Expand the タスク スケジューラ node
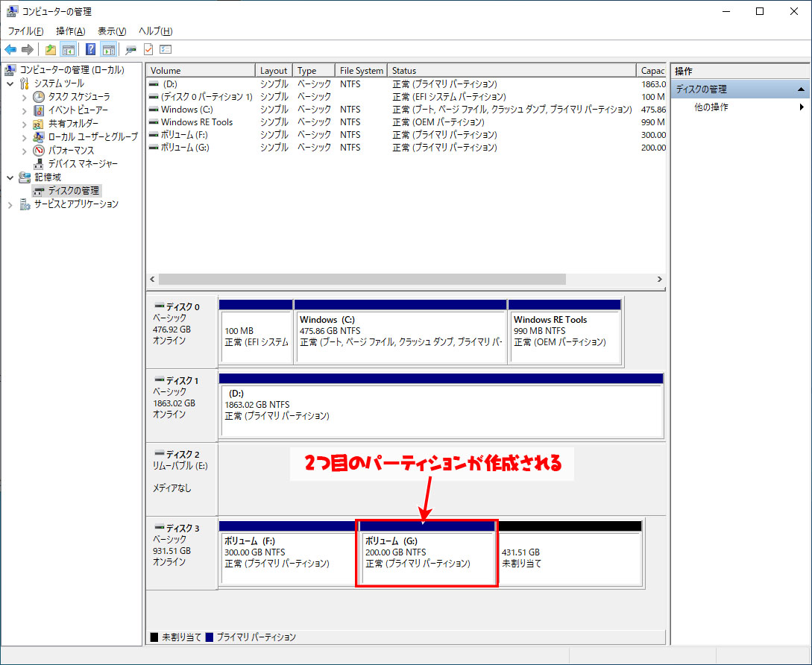Viewport: 812px width, 665px height. point(24,97)
